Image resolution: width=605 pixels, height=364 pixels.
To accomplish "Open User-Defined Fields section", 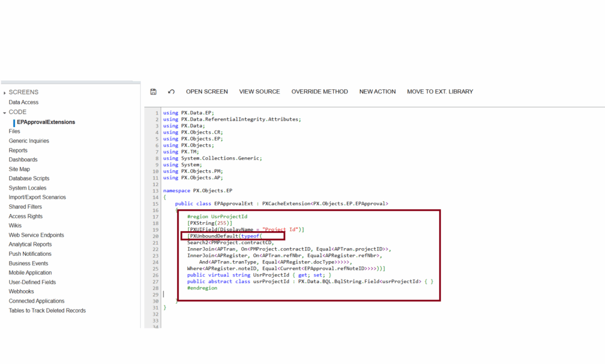I will 32,282.
